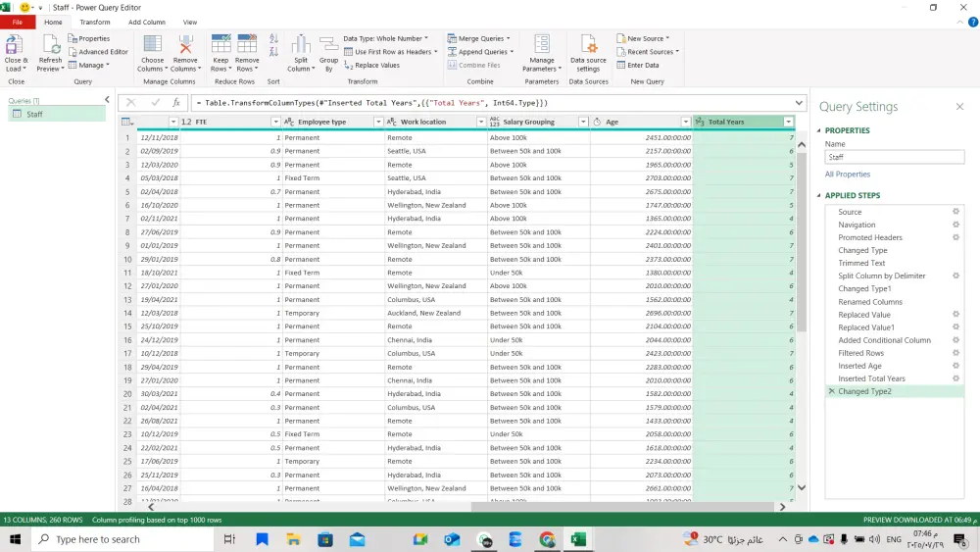Open settings gear for Filtered Rows step
This screenshot has width=980, height=552.
pos(955,353)
